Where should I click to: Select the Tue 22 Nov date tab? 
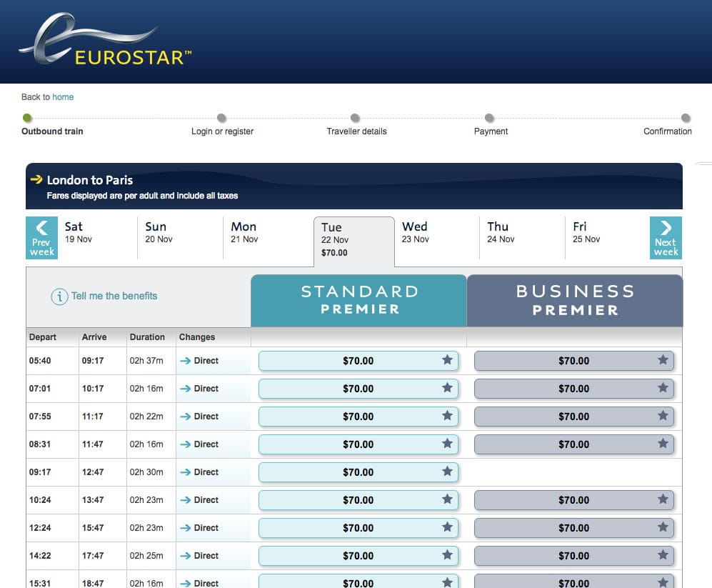pyautogui.click(x=354, y=241)
